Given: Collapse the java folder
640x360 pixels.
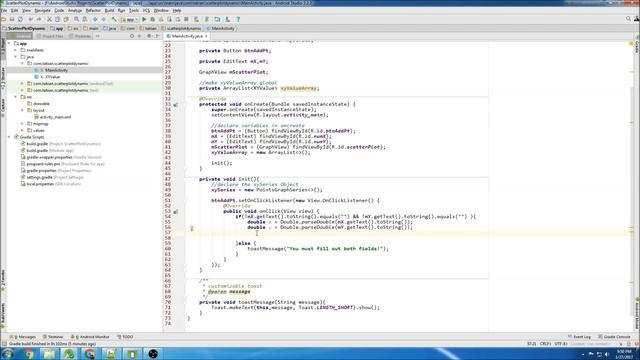Looking at the screenshot, I should tap(16, 57).
